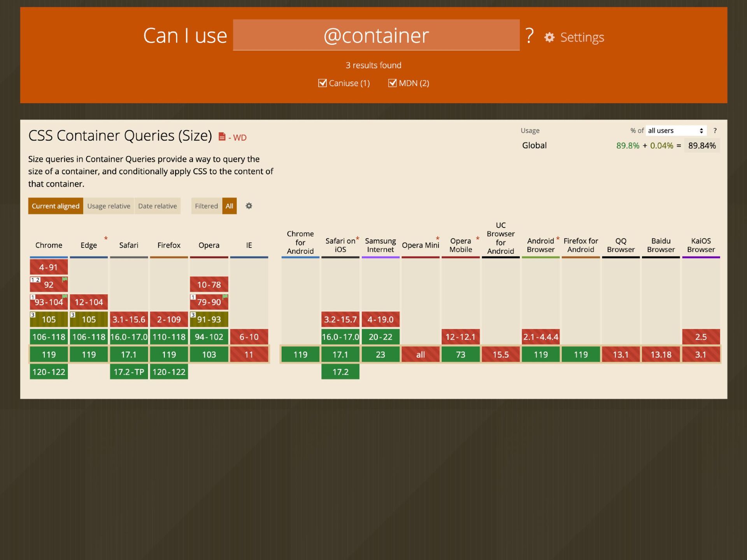
Task: Click the Global usage label
Action: [x=534, y=145]
